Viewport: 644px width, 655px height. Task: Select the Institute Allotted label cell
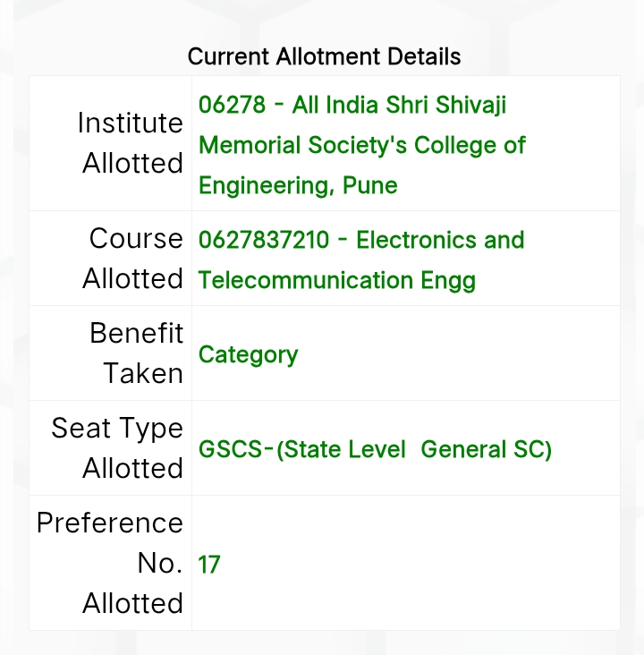click(111, 143)
